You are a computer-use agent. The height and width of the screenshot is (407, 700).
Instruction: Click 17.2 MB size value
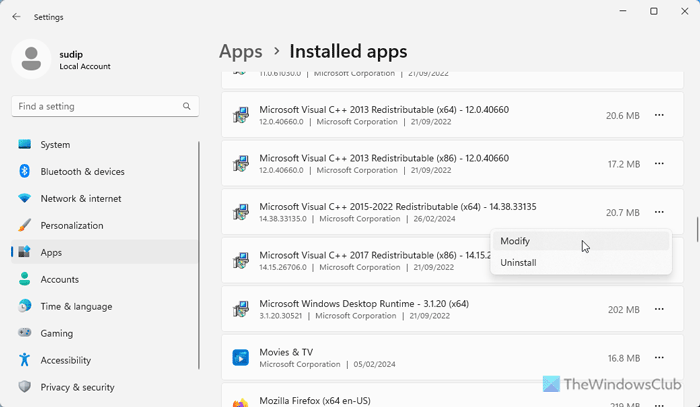(624, 164)
